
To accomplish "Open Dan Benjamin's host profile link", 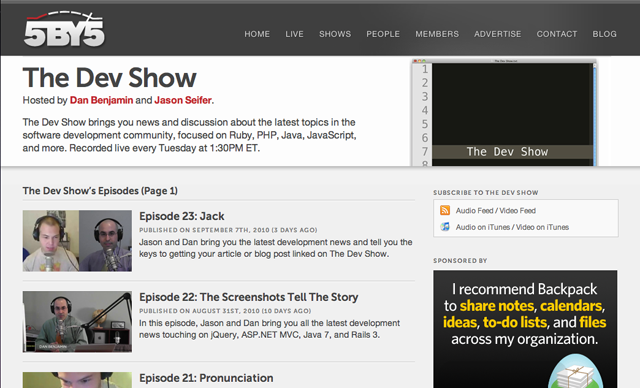I will tap(101, 100).
